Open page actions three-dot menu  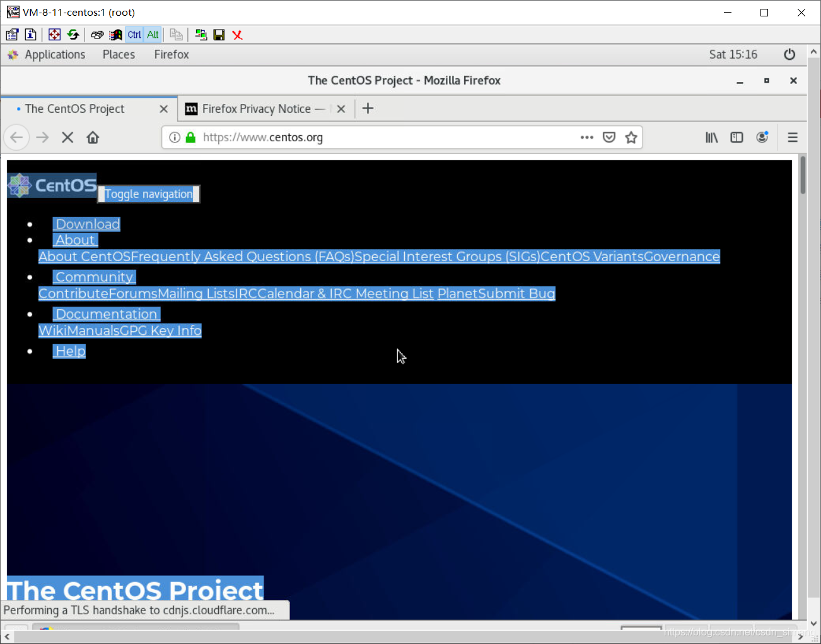click(587, 138)
